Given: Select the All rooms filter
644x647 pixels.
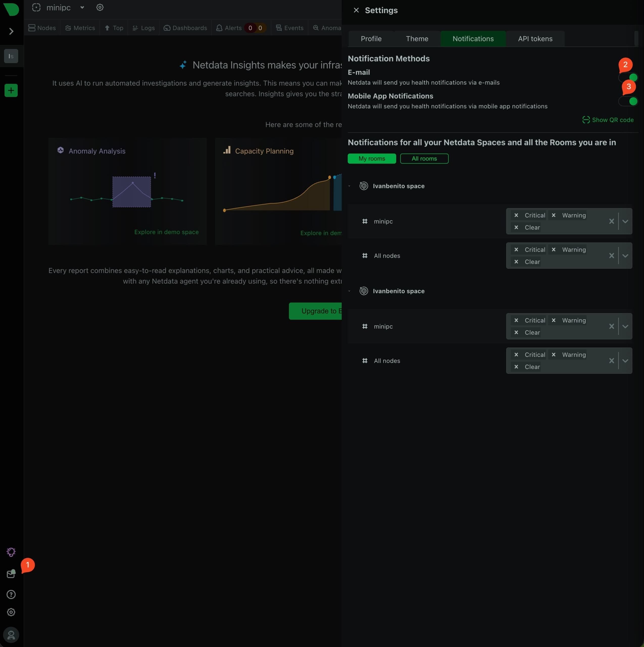Looking at the screenshot, I should (x=424, y=158).
